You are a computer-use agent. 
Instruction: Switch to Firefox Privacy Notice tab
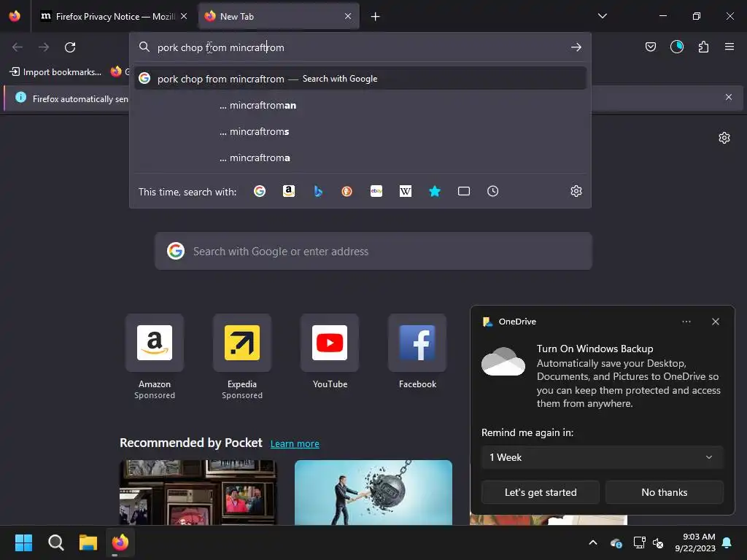pyautogui.click(x=115, y=16)
